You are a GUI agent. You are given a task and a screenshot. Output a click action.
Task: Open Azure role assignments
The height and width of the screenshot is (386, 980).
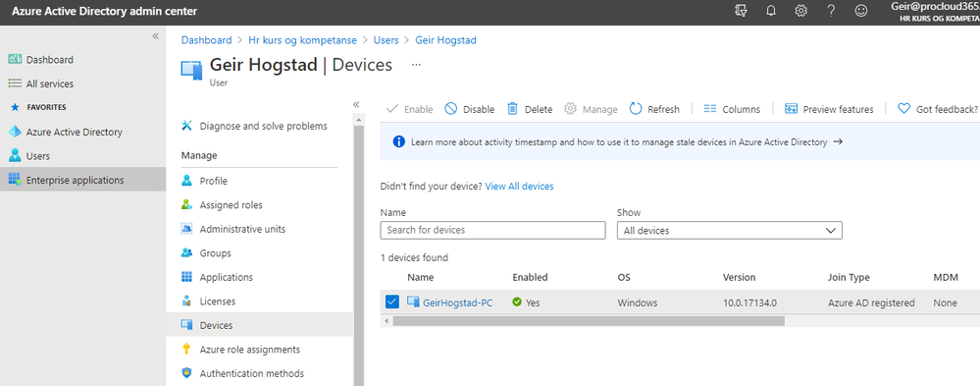(250, 350)
